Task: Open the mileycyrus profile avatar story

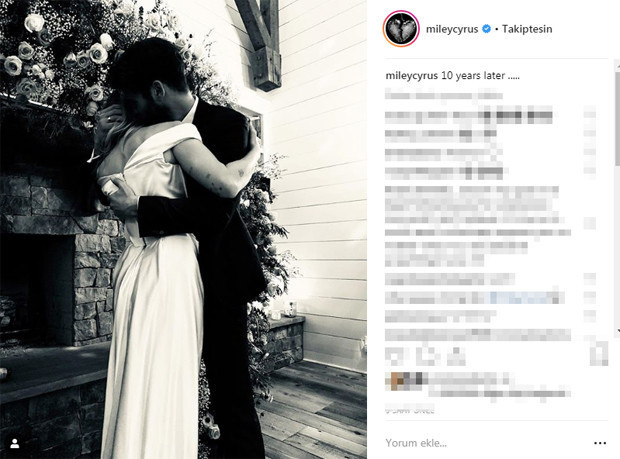Action: (401, 29)
